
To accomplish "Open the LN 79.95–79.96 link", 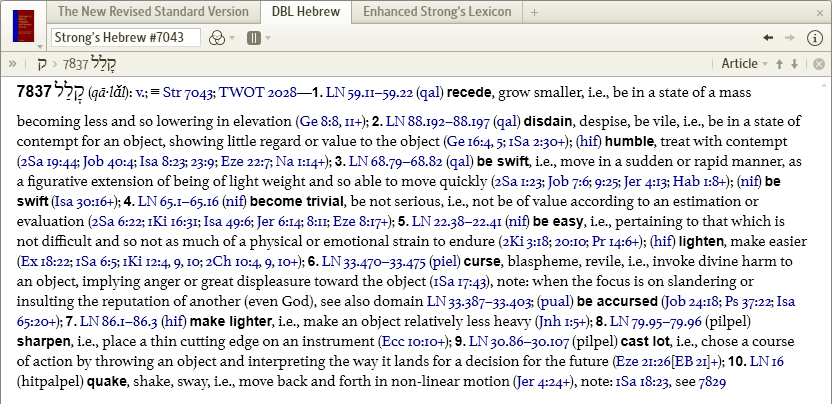I will (x=656, y=321).
